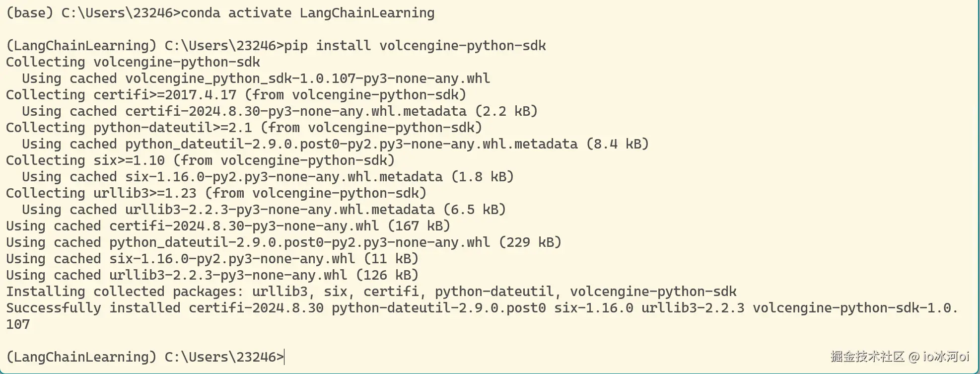This screenshot has height=374, width=980.
Task: Click the 'conda activate LangChainLearning' command text
Action: 307,13
